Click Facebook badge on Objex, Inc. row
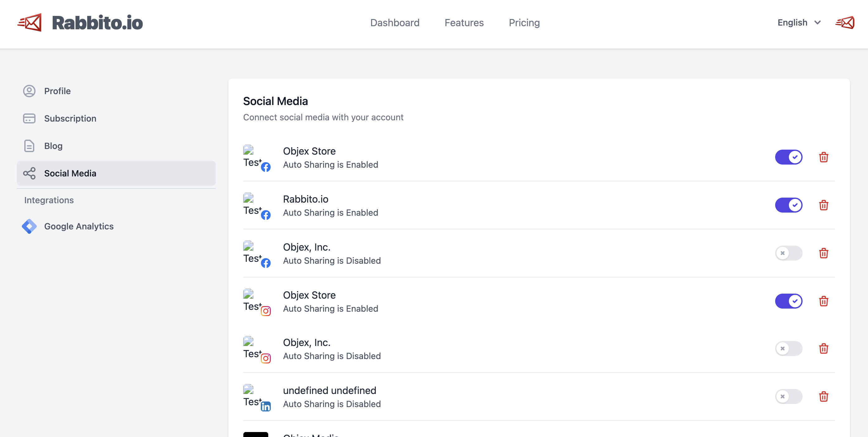868x437 pixels. (x=266, y=263)
